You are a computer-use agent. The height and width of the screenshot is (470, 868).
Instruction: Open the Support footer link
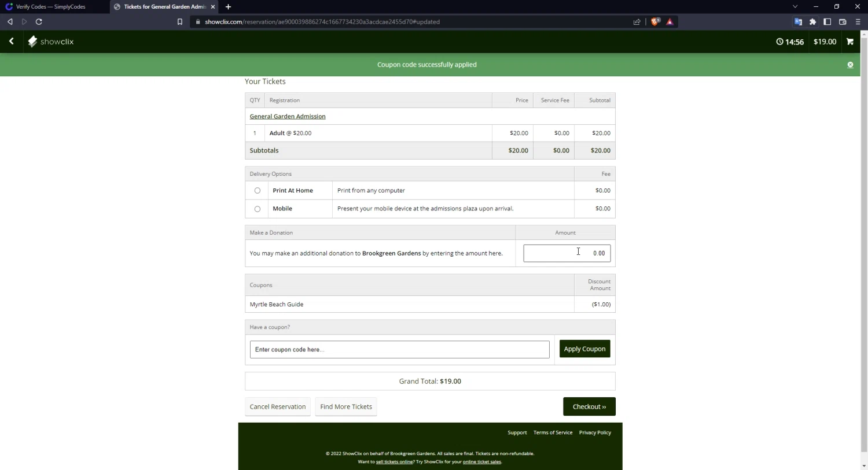517,432
